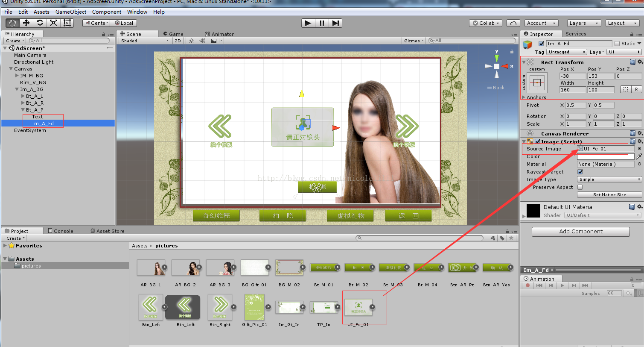Click the Pause button
Image resolution: width=644 pixels, height=347 pixels.
click(322, 23)
